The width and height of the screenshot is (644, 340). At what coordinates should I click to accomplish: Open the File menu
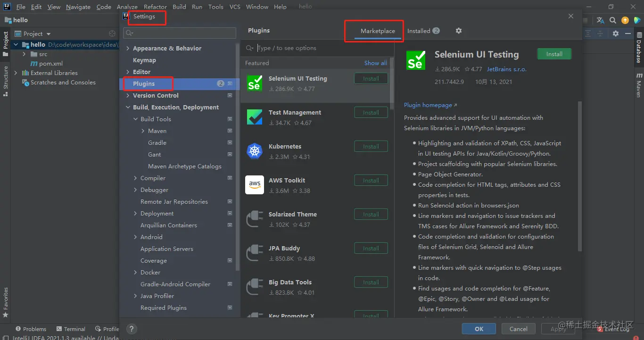click(21, 7)
